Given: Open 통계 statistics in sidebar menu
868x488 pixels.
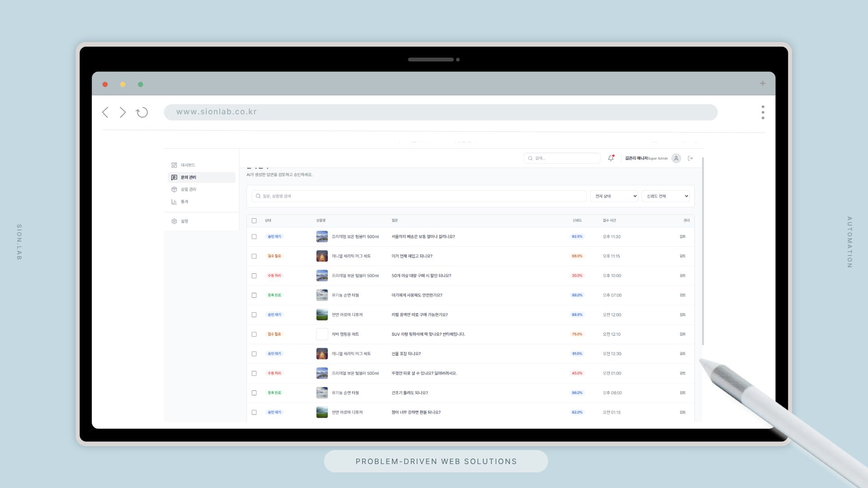Looking at the screenshot, I should [184, 202].
